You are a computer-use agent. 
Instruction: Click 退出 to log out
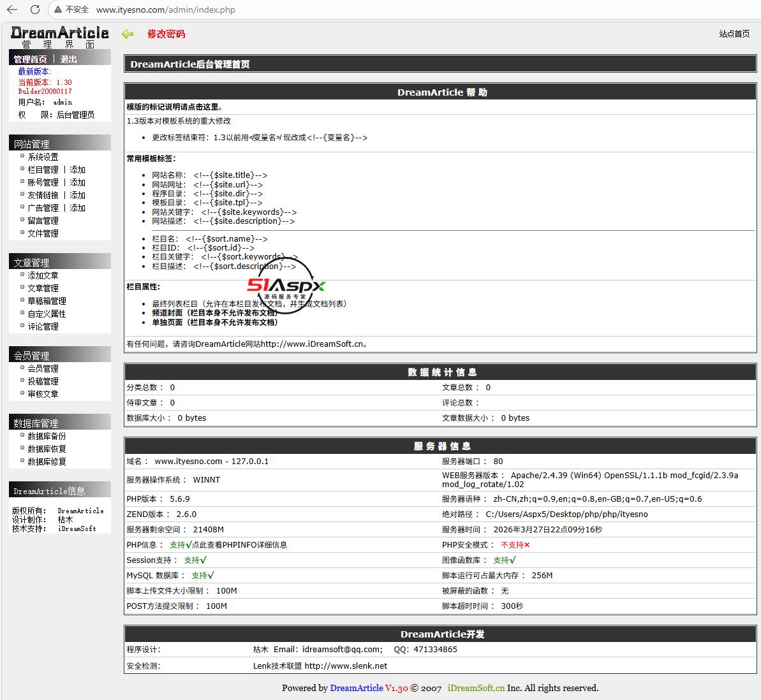[68, 59]
